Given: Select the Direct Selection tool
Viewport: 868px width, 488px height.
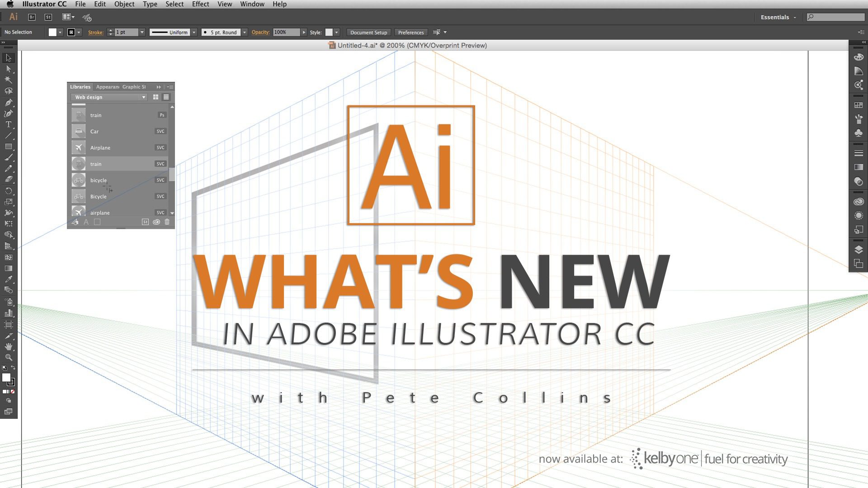Looking at the screenshot, I should [x=8, y=69].
